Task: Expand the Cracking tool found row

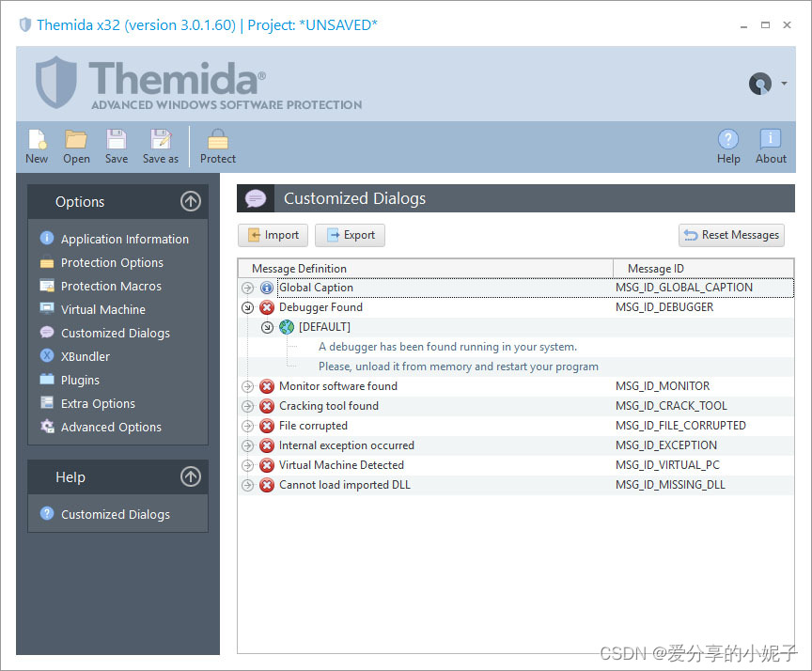Action: (x=247, y=406)
